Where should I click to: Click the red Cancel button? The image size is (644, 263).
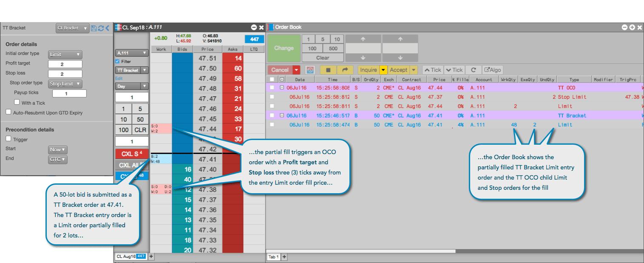[x=280, y=70]
